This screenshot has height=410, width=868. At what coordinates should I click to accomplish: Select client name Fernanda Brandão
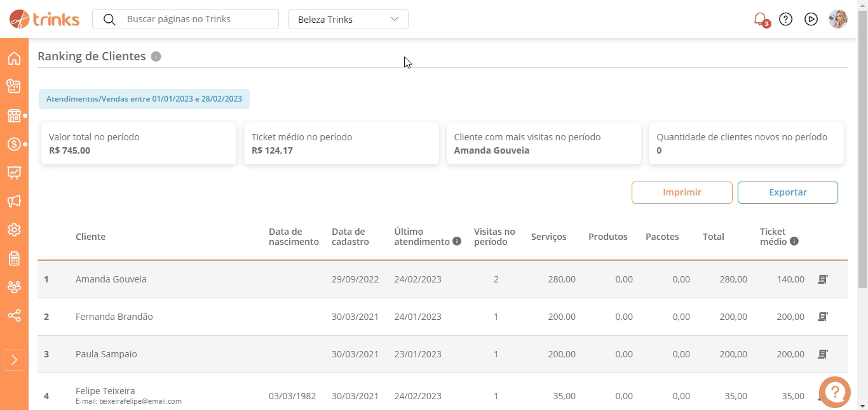tap(114, 317)
